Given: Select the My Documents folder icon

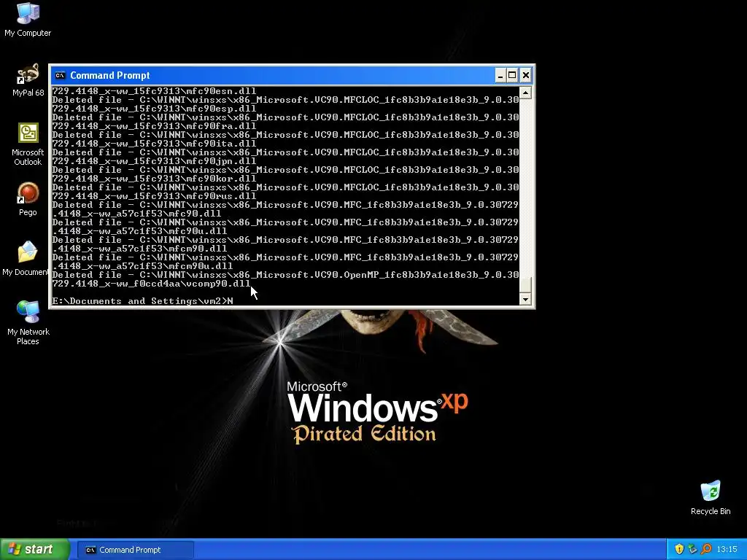Looking at the screenshot, I should coord(26,258).
